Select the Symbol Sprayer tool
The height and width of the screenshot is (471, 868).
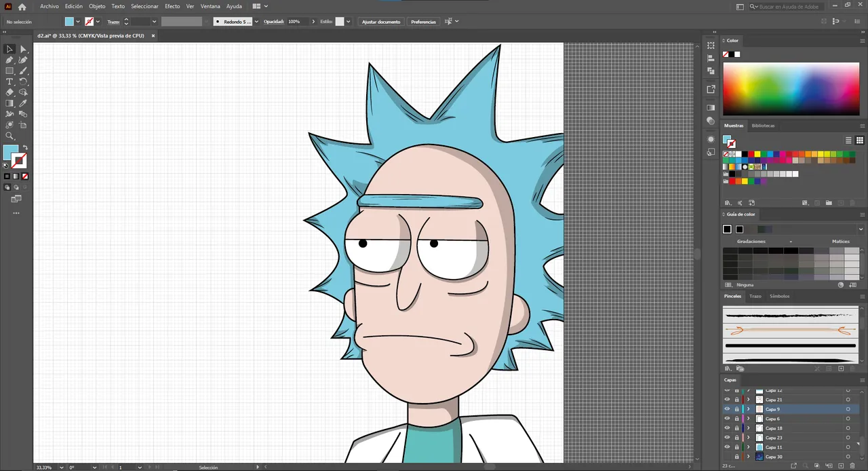[x=9, y=125]
